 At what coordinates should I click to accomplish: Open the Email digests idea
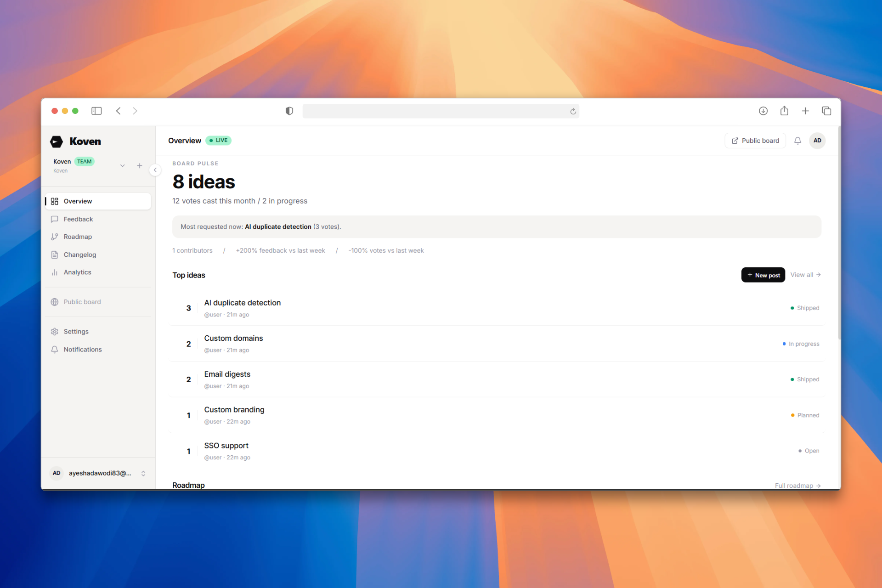point(497,379)
